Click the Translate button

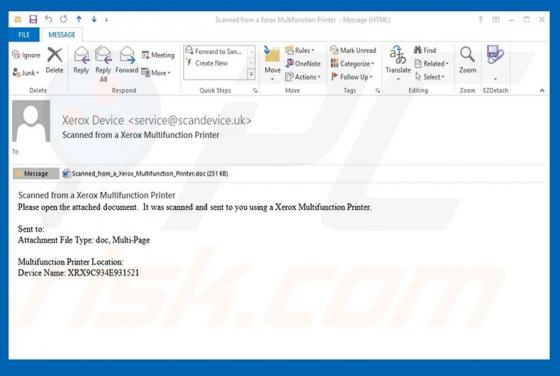pyautogui.click(x=398, y=62)
